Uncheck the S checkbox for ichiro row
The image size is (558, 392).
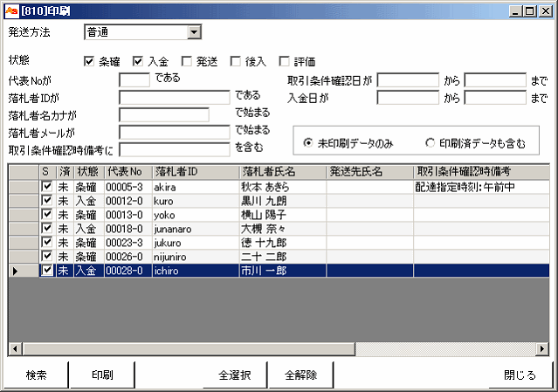[x=47, y=271]
